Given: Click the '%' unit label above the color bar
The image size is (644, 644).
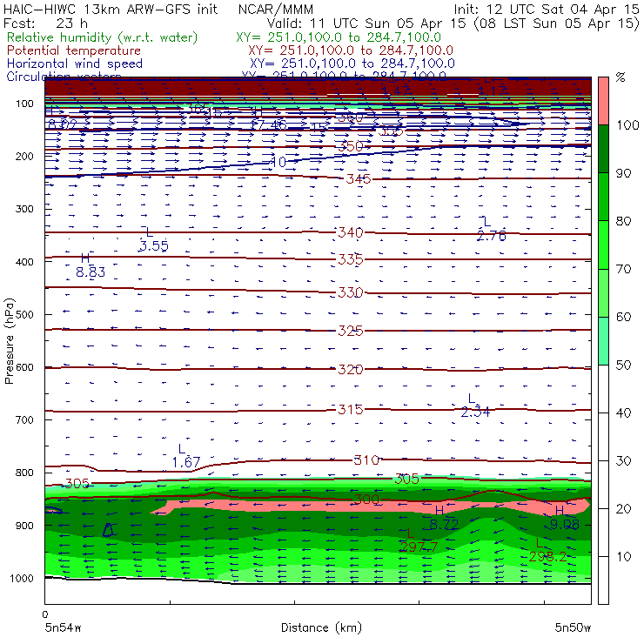Looking at the screenshot, I should (621, 77).
